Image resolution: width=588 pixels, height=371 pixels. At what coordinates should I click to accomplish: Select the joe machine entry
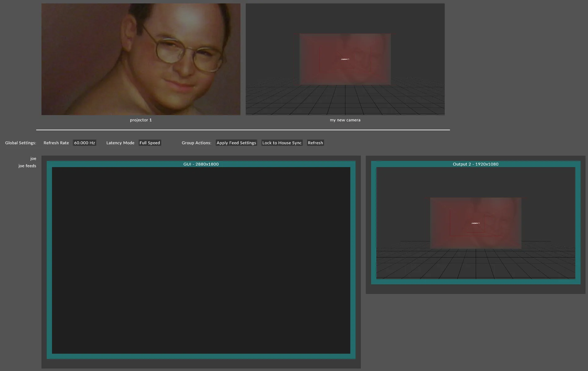coord(33,158)
